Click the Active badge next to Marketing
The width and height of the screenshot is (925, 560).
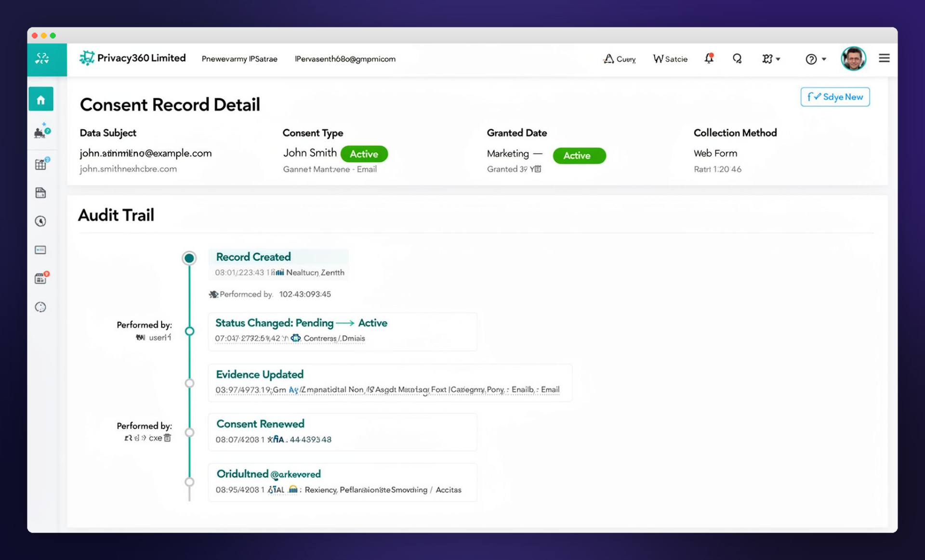(x=579, y=156)
